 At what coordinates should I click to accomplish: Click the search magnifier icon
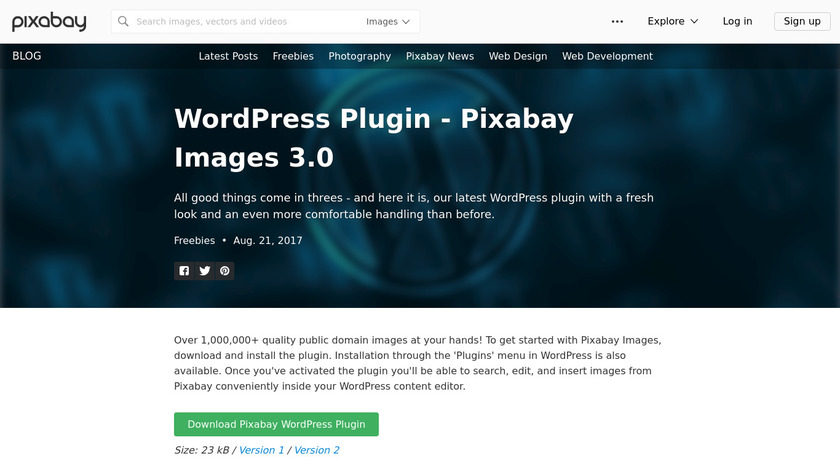pyautogui.click(x=123, y=21)
